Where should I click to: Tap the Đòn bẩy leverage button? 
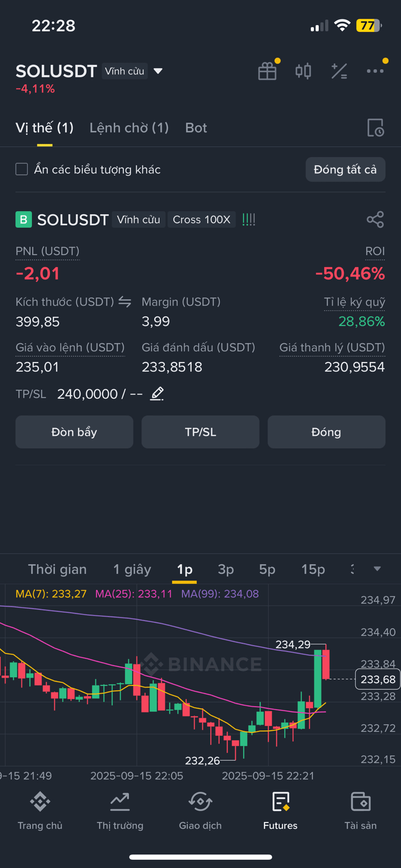tap(74, 432)
